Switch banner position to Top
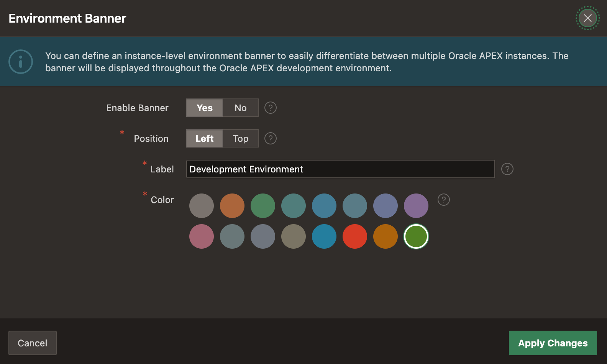 point(241,138)
